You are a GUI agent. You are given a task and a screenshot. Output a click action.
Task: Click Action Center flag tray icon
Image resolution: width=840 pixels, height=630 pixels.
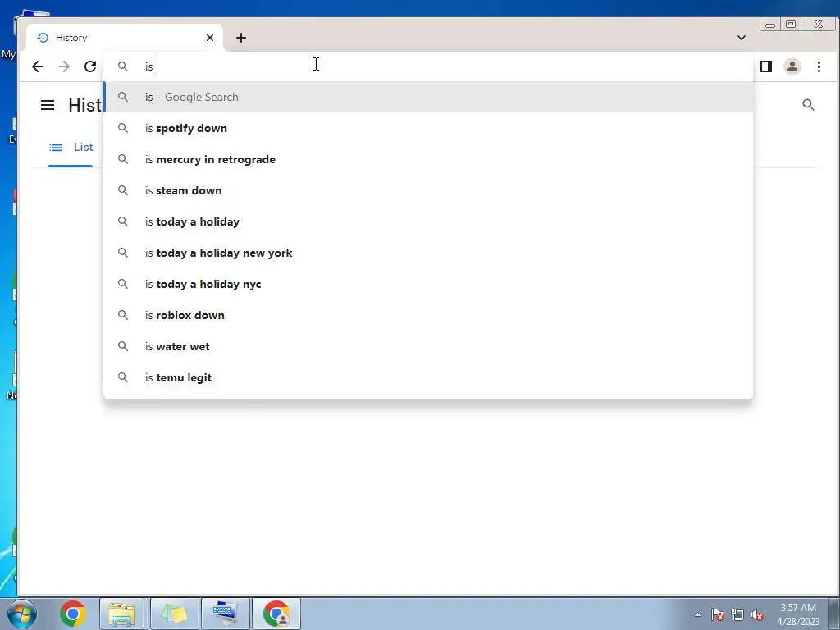(718, 614)
